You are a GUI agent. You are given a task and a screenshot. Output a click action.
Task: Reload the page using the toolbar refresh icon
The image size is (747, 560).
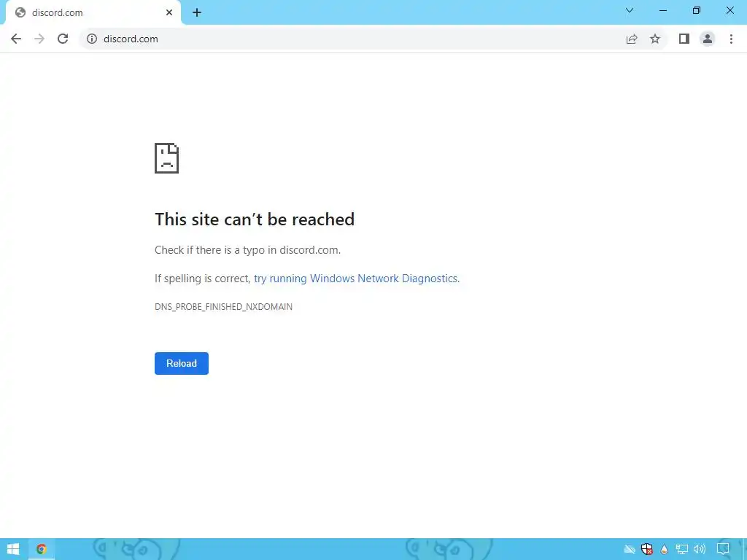point(63,39)
